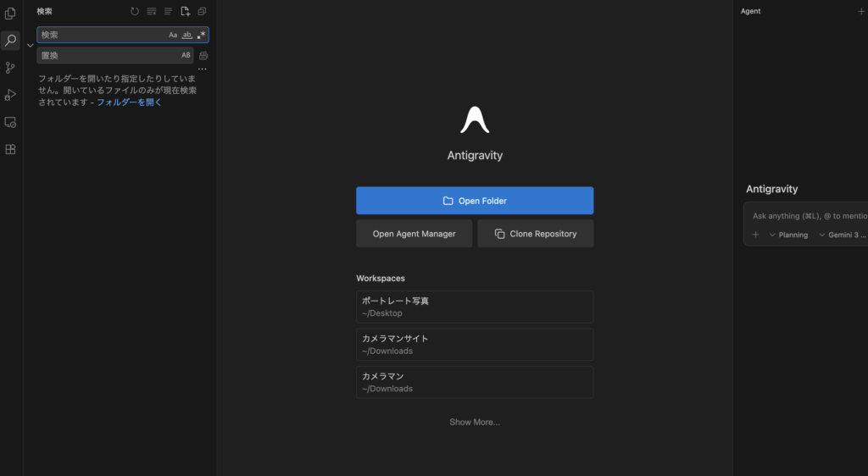This screenshot has height=476, width=868.
Task: Open the Run and Debug view
Action: pyautogui.click(x=10, y=95)
